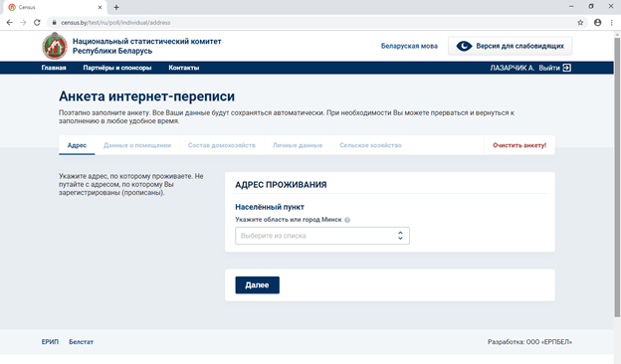621x364 pixels.
Task: Select the Личные данные tab
Action: pos(298,145)
